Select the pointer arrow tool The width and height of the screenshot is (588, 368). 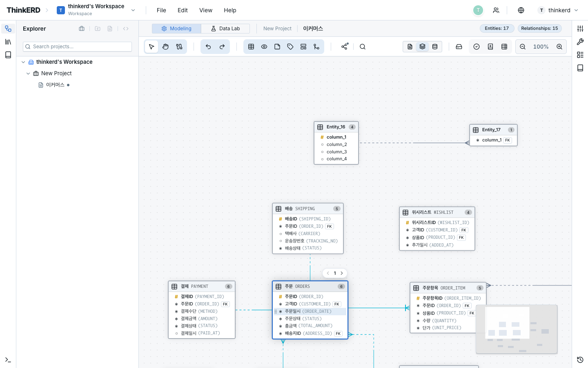pyautogui.click(x=151, y=47)
